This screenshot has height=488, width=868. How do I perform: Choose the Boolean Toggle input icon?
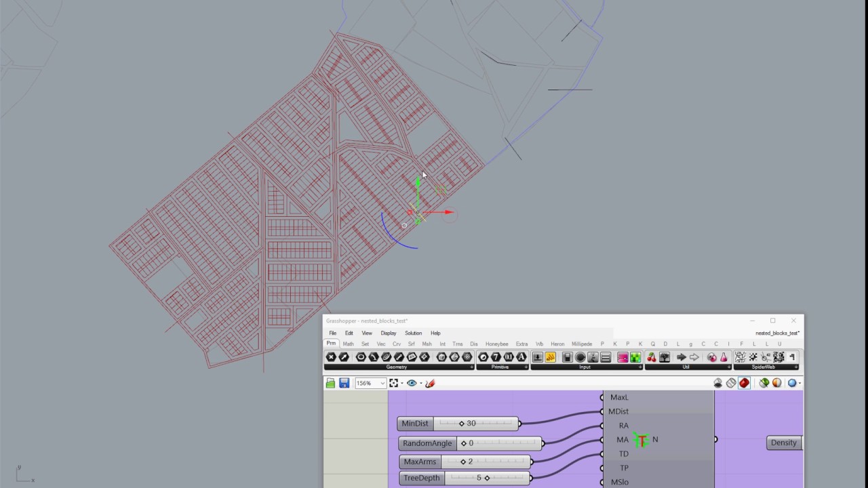(568, 357)
